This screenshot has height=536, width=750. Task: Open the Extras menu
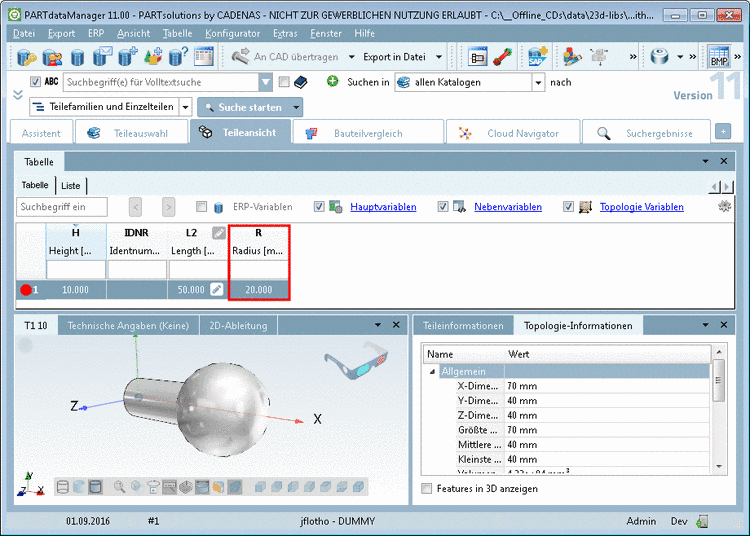(285, 33)
